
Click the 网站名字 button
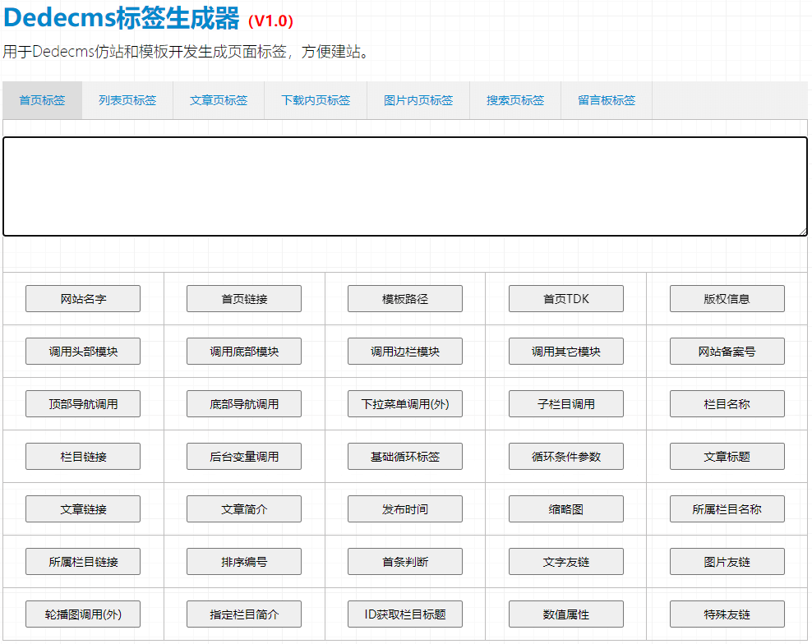(83, 299)
